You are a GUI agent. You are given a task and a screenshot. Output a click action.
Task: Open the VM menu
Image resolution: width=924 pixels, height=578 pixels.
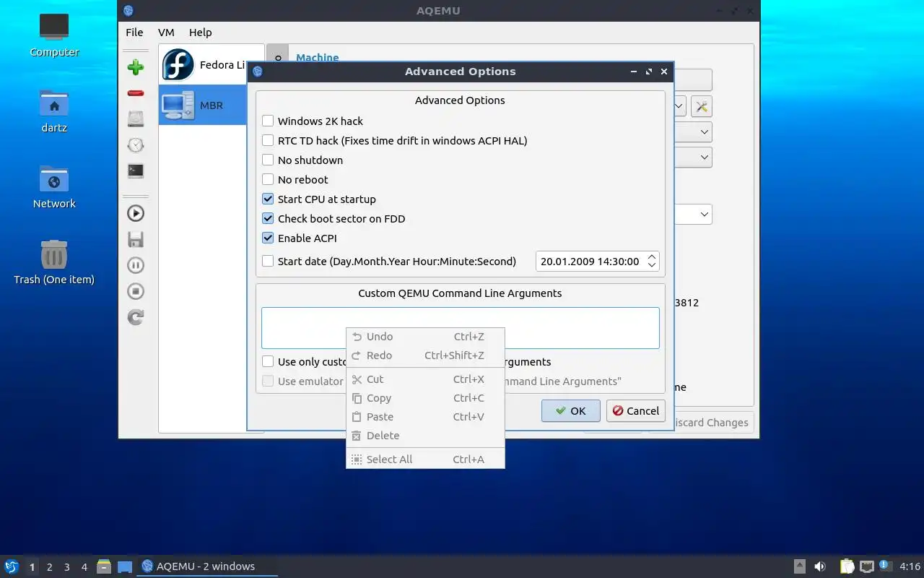click(x=166, y=33)
